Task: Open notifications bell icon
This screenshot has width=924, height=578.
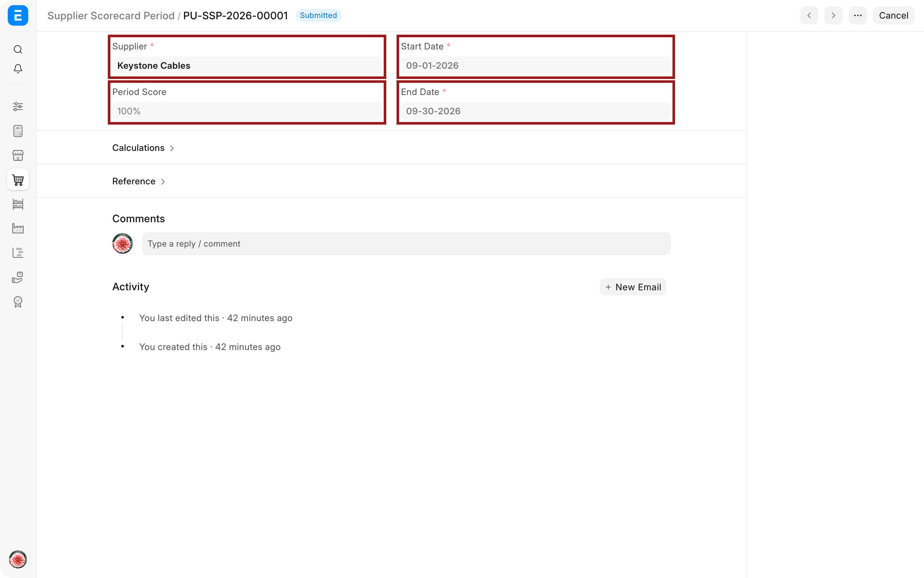Action: 18,69
